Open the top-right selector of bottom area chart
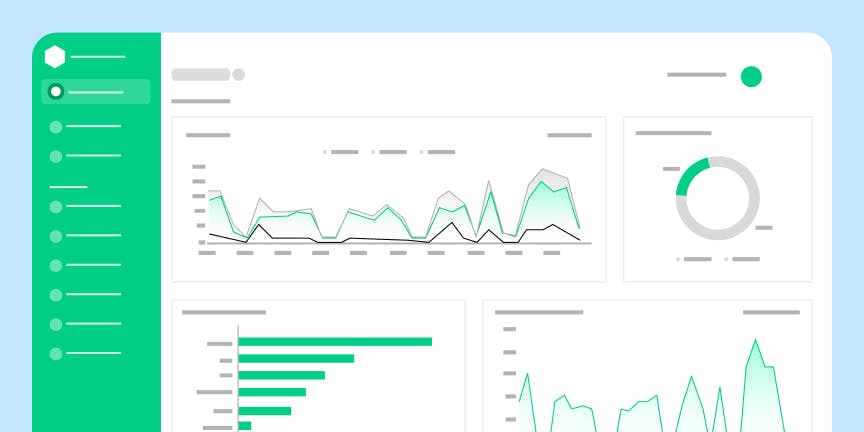Image resolution: width=864 pixels, height=432 pixels. point(771,312)
